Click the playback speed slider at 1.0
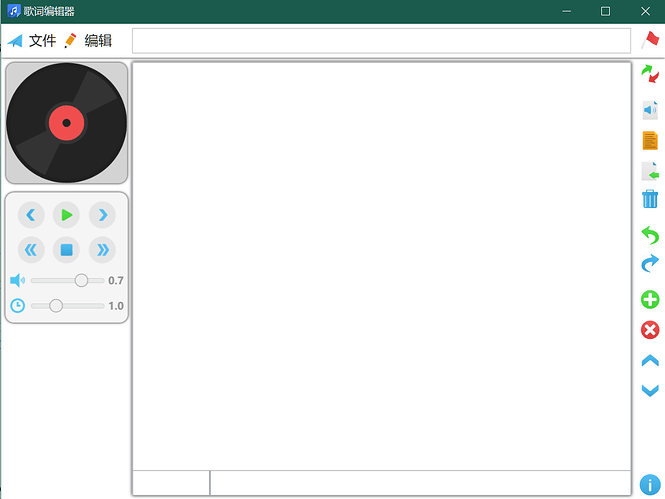This screenshot has height=499, width=665. coord(67,306)
